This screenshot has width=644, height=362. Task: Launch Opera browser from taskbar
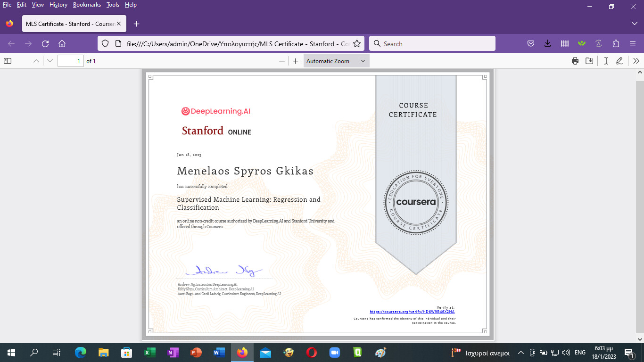311,353
